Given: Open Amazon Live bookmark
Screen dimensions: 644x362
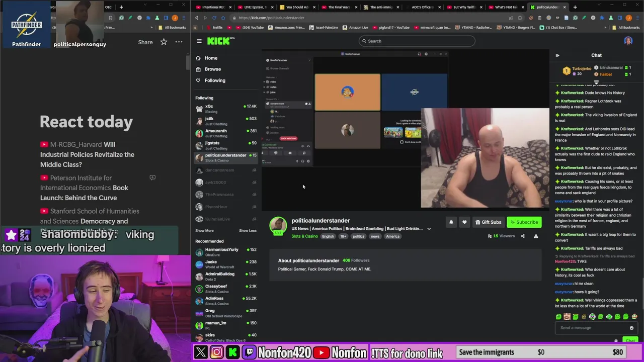Looking at the screenshot, I should pyautogui.click(x=356, y=28).
